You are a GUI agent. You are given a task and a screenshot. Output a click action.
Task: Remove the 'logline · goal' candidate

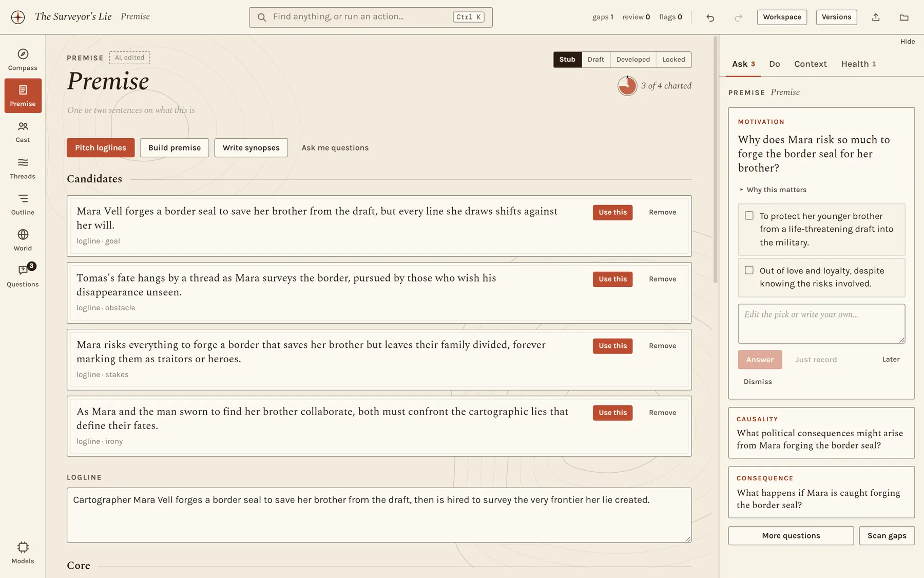(662, 212)
